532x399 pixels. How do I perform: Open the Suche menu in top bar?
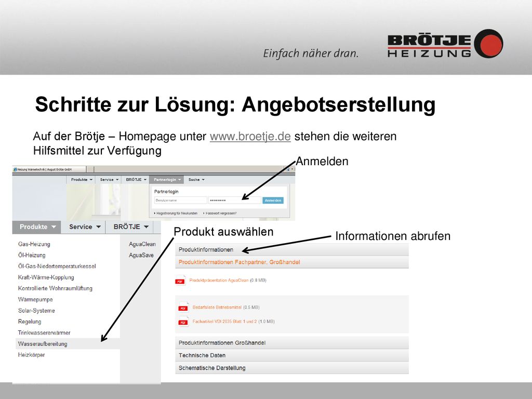(x=196, y=180)
